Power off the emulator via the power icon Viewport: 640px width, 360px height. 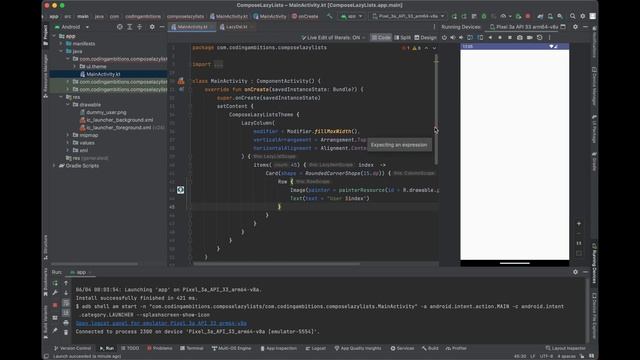pyautogui.click(x=444, y=38)
